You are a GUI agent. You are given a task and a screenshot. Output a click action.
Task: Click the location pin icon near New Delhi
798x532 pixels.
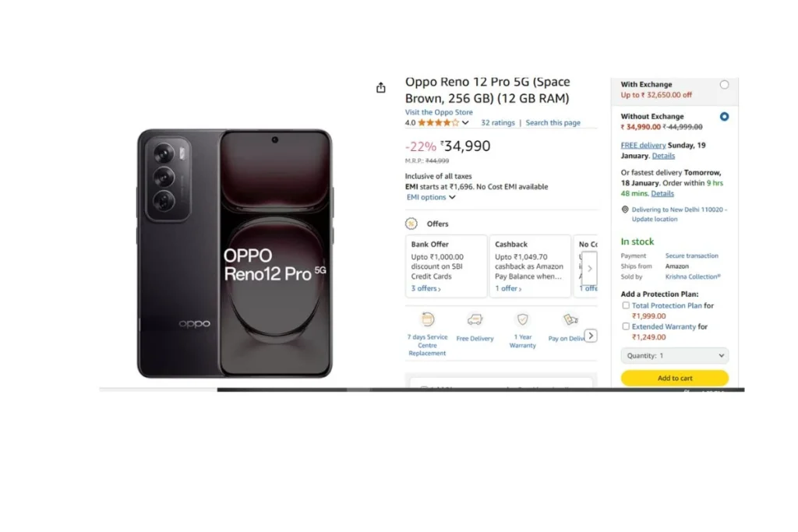[x=625, y=210]
